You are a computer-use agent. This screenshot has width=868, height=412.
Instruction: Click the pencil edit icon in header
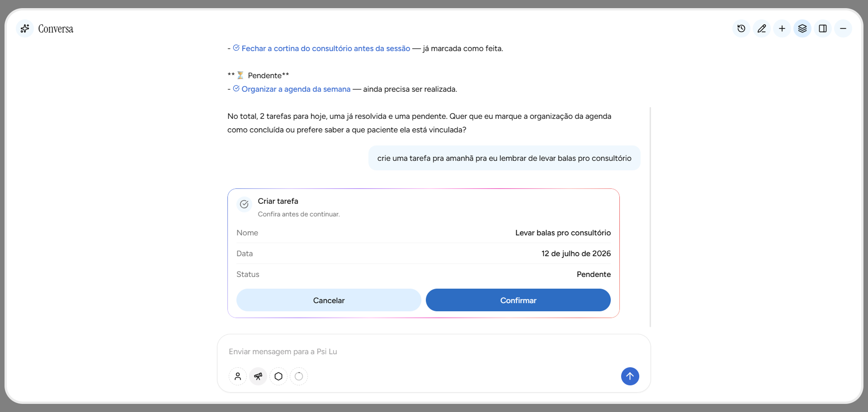click(x=762, y=28)
